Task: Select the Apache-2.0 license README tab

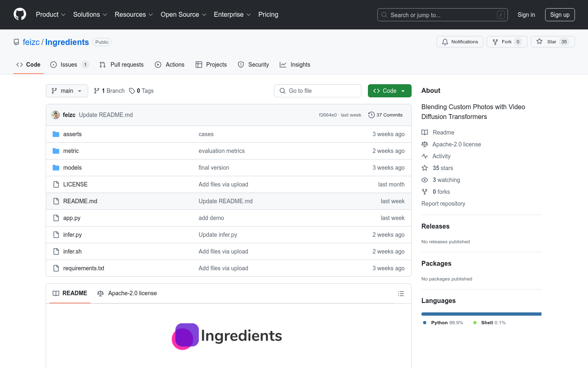Action: [127, 293]
